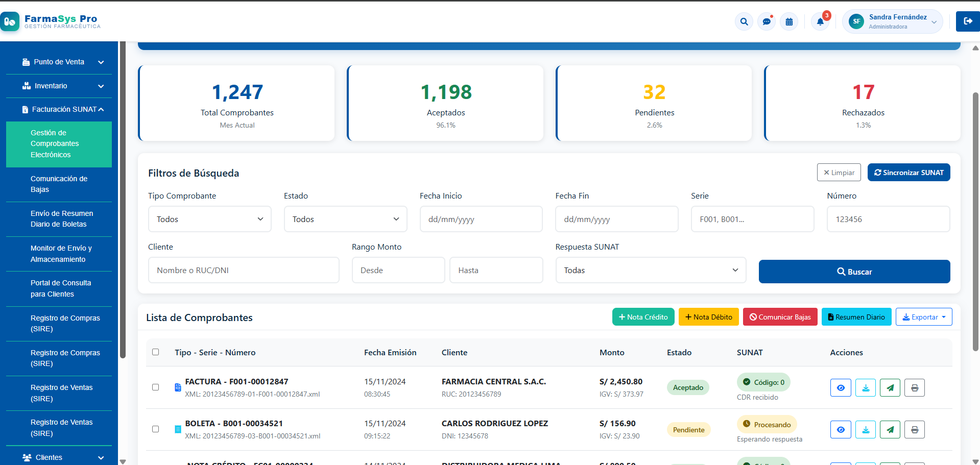Screen dimensions: 980x465
Task: Click the logout icon at top right
Action: [967, 21]
